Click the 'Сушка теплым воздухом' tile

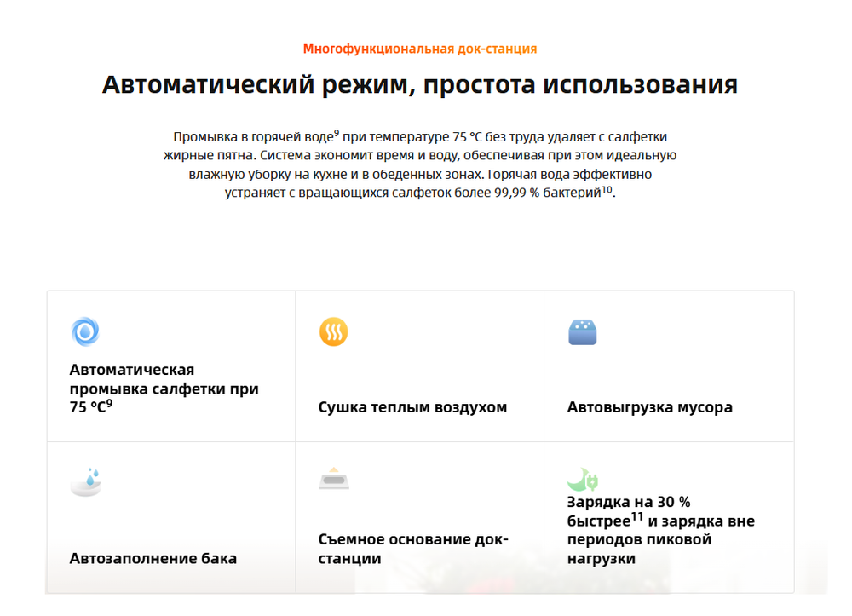[x=419, y=365]
